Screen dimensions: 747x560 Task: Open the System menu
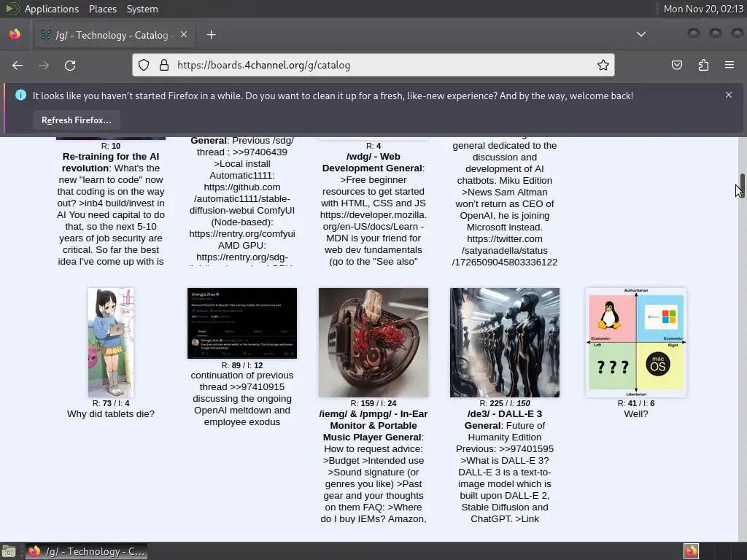coord(142,9)
